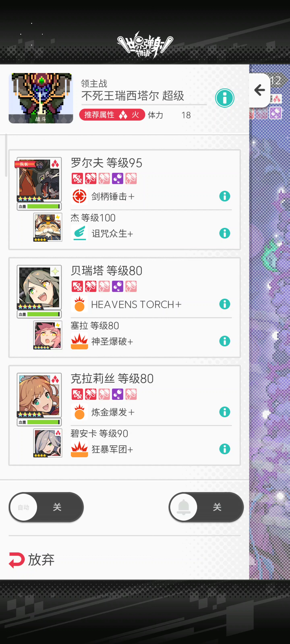
Task: Select 碧安卡 sub-unit portrait
Action: pyautogui.click(x=48, y=443)
